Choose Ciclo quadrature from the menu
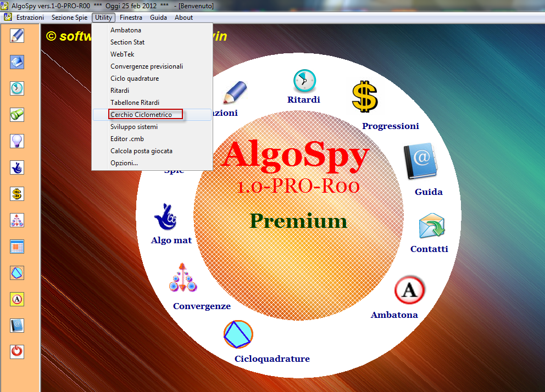 coord(152,79)
